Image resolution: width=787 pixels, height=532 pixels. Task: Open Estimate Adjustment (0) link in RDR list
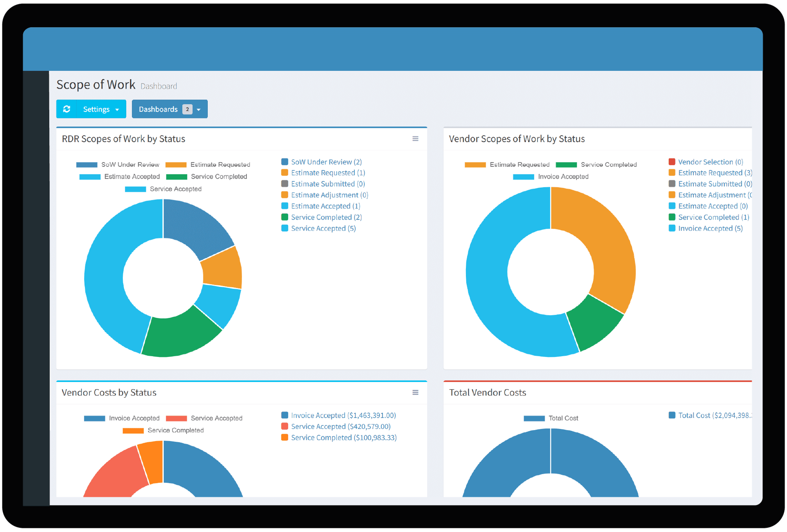(x=329, y=195)
